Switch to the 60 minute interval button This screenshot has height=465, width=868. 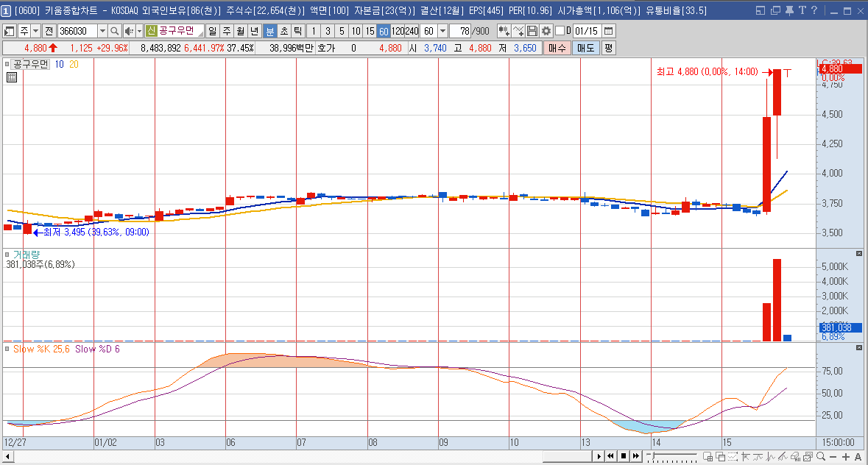coord(384,32)
